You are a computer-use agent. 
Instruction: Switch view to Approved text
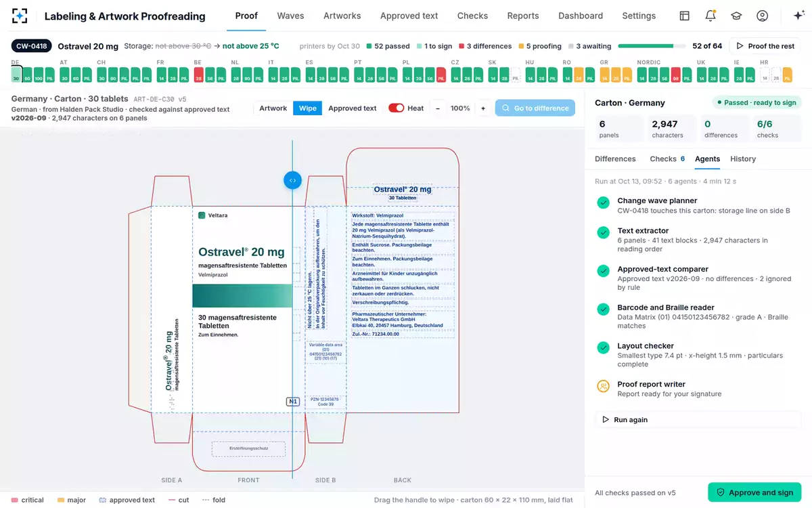(x=353, y=108)
